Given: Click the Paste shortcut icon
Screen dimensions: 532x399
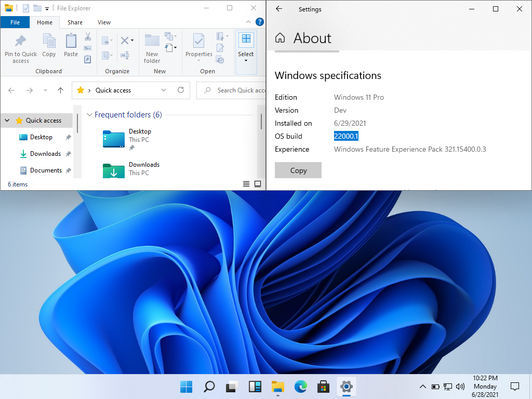Looking at the screenshot, I should tap(88, 59).
